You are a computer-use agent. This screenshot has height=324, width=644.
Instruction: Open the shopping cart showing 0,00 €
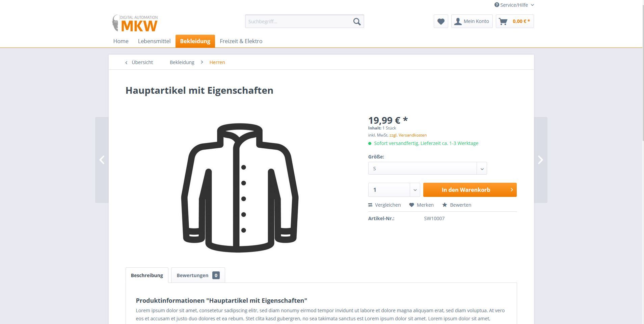(515, 22)
